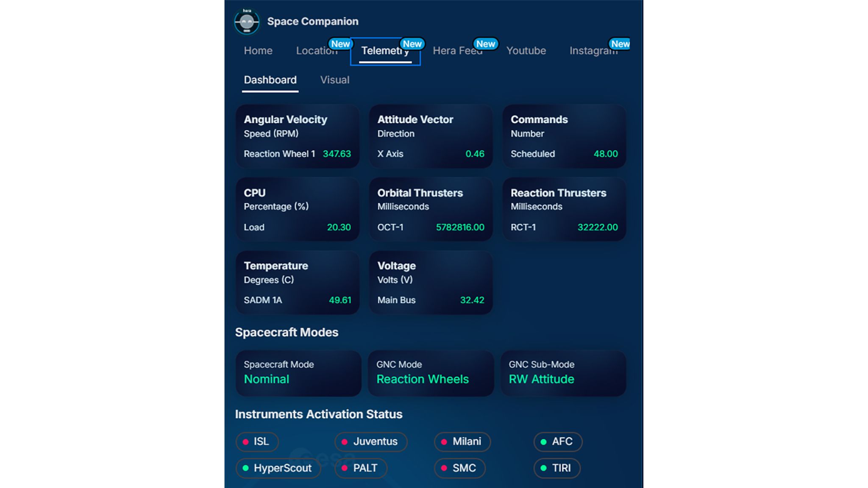Open the Home tab
The width and height of the screenshot is (868, 488).
258,51
